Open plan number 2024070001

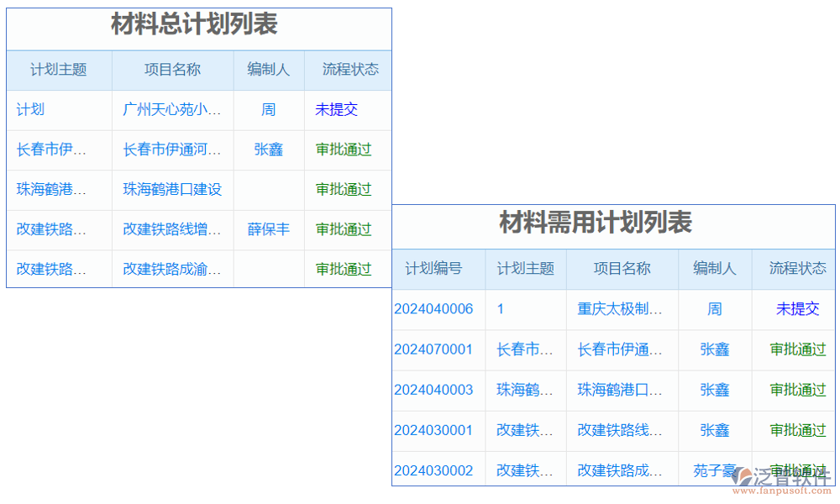click(x=434, y=350)
